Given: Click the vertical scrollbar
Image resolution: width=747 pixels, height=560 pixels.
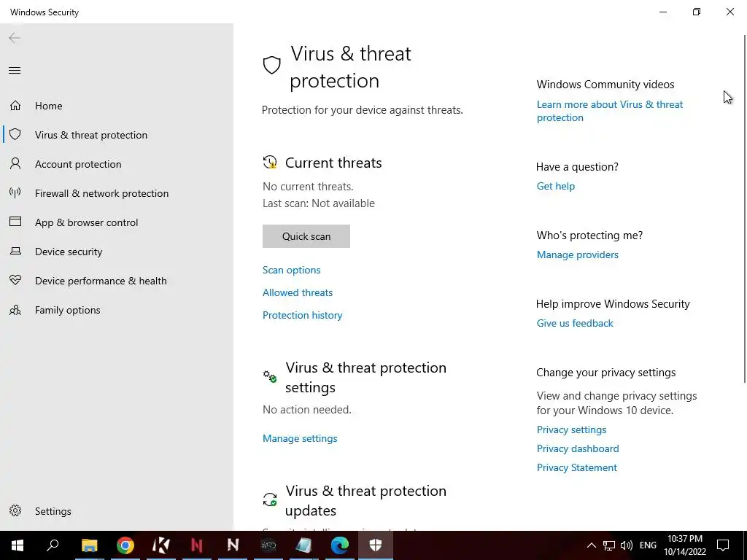Looking at the screenshot, I should (x=743, y=219).
